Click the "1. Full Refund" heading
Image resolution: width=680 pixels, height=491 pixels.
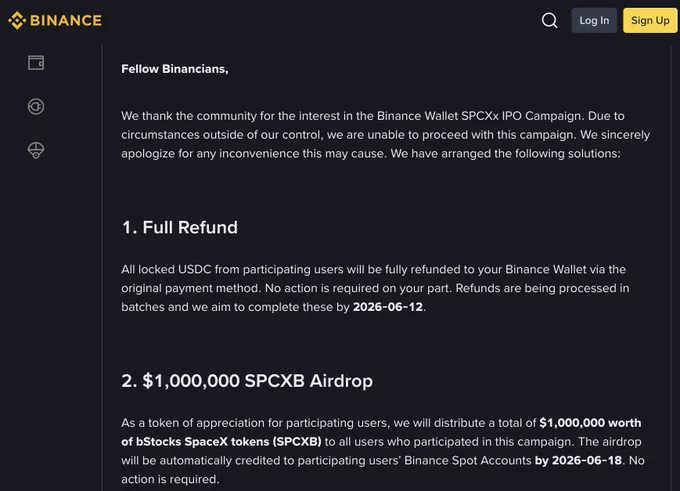(180, 227)
